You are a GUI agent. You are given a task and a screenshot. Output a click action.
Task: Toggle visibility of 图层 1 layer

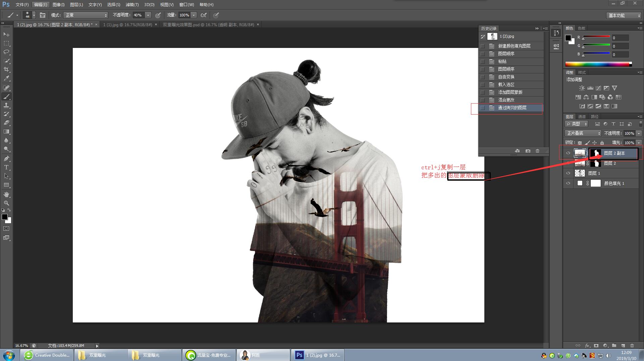click(x=568, y=173)
